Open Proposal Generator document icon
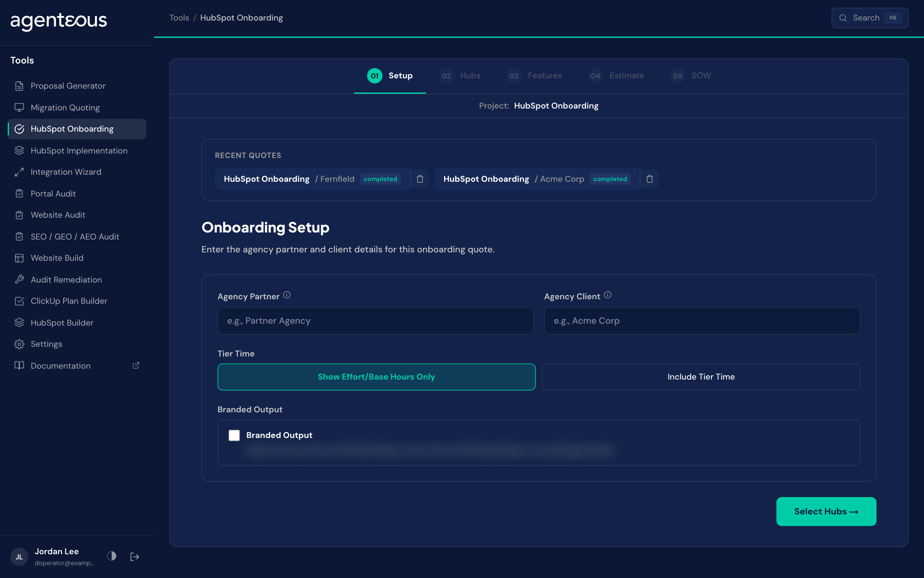 [19, 86]
